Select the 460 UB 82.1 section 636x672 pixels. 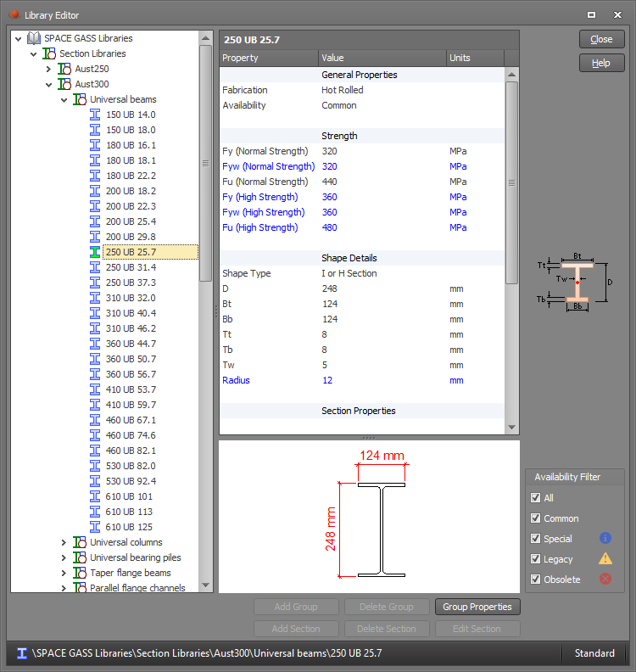131,451
